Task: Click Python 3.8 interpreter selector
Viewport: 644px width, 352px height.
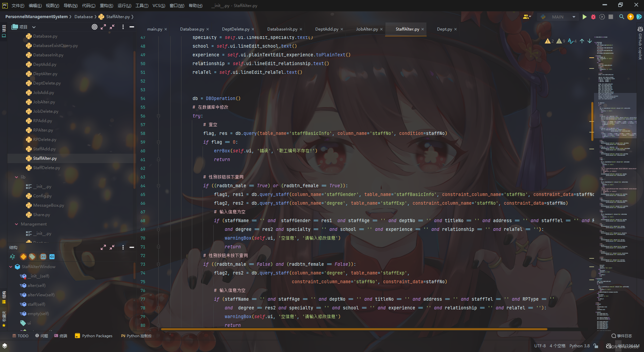Action: (579, 346)
